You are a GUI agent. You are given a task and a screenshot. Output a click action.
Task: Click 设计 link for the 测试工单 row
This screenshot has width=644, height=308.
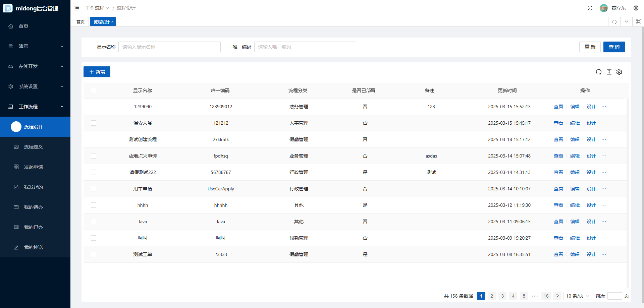coord(591,254)
